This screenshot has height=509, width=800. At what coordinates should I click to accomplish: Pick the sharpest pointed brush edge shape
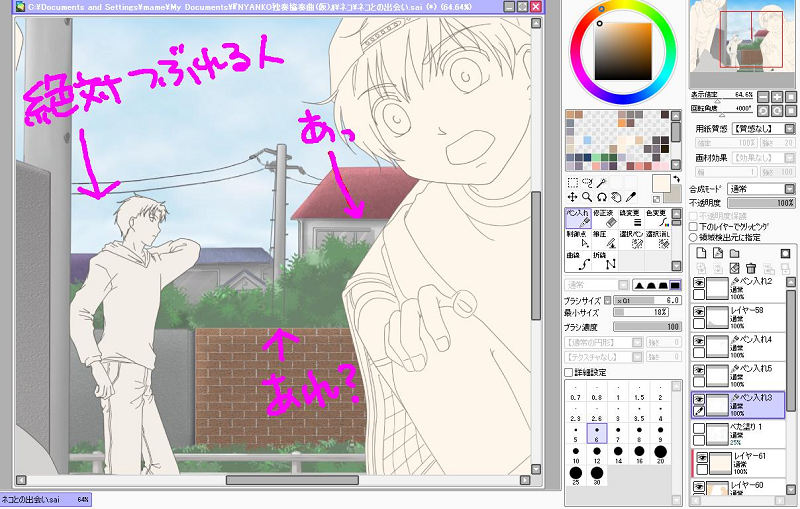(x=639, y=285)
